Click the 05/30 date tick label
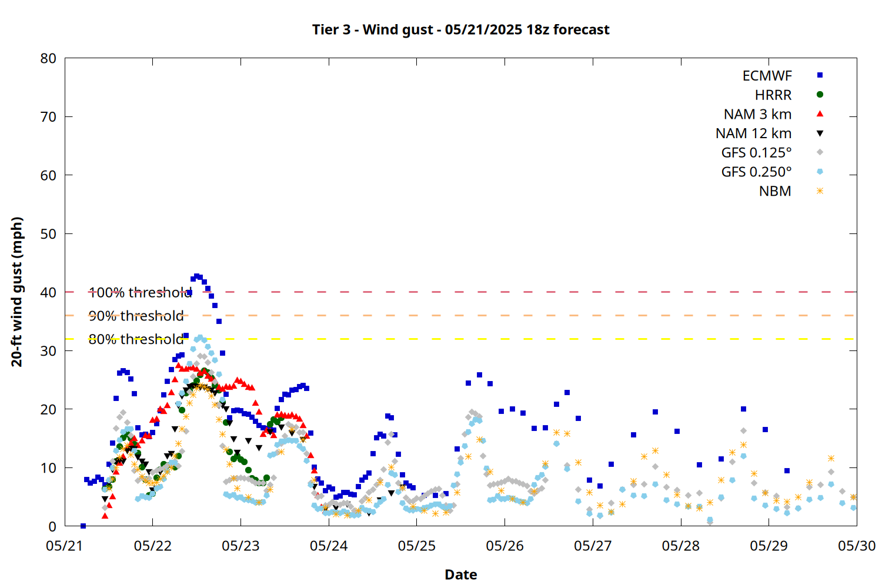882x588 pixels. (x=857, y=546)
